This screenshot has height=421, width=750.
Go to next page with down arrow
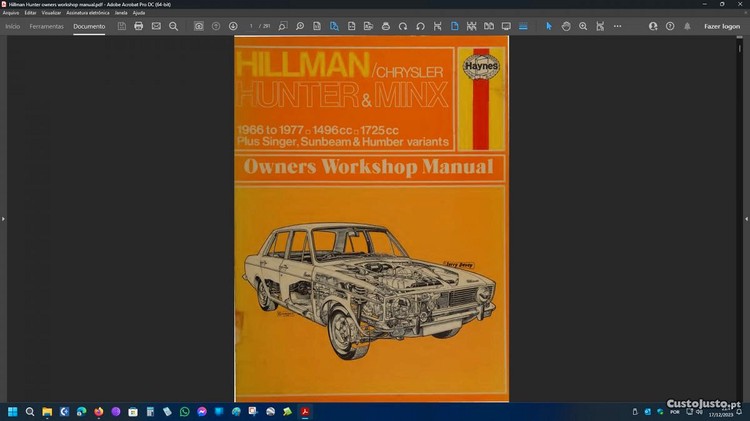[233, 26]
